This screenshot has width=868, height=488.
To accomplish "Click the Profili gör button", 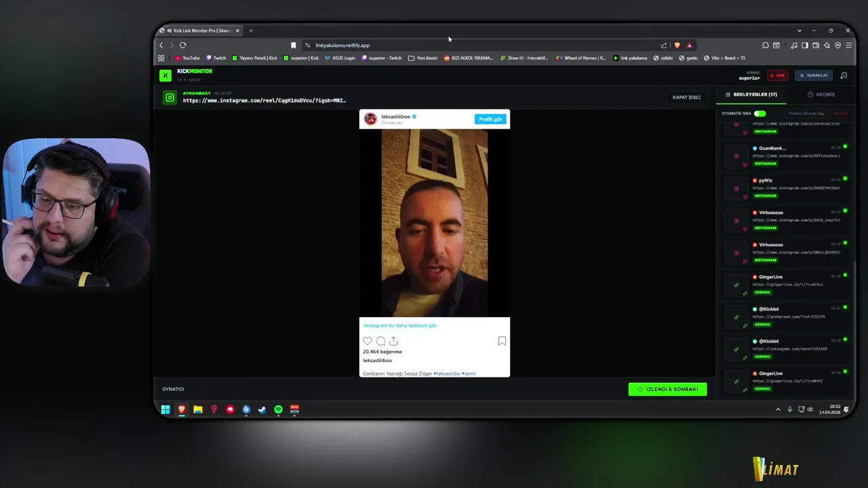I will click(x=490, y=119).
